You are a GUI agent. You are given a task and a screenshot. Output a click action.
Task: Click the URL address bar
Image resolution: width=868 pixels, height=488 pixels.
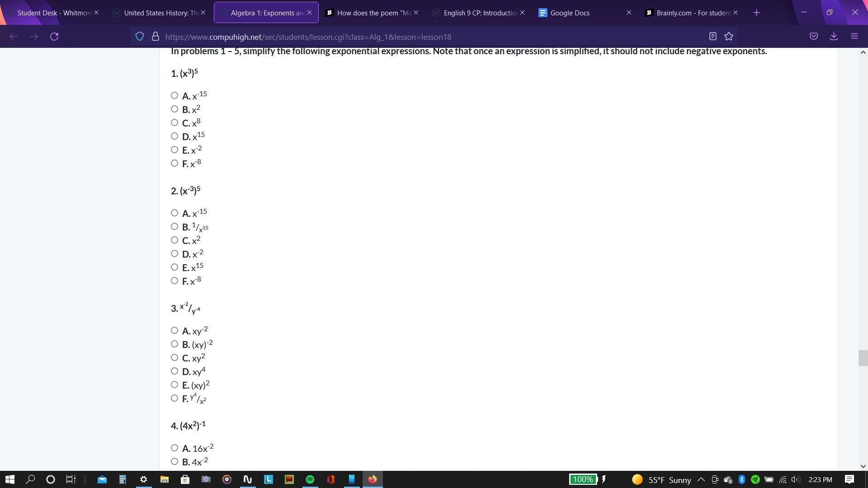pos(407,37)
